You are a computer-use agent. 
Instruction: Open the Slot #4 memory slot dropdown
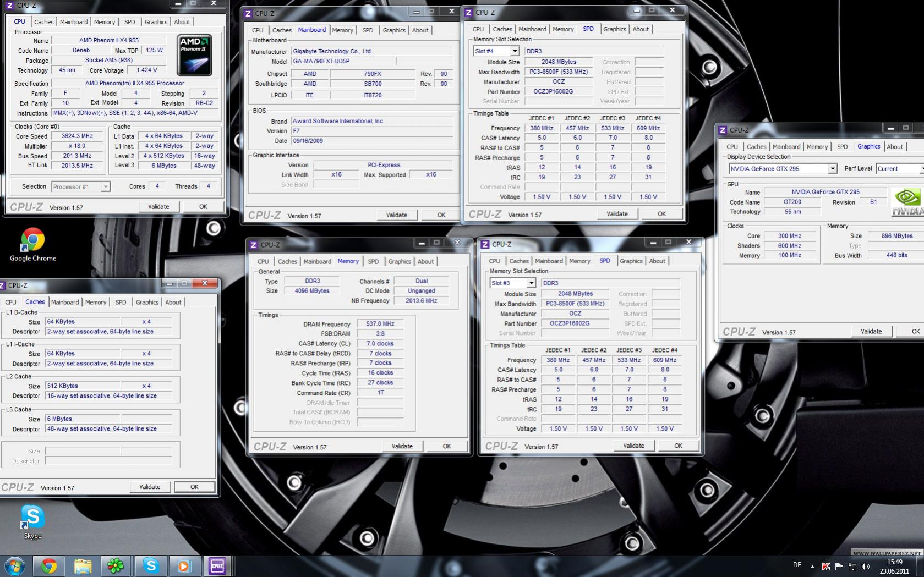coord(496,51)
